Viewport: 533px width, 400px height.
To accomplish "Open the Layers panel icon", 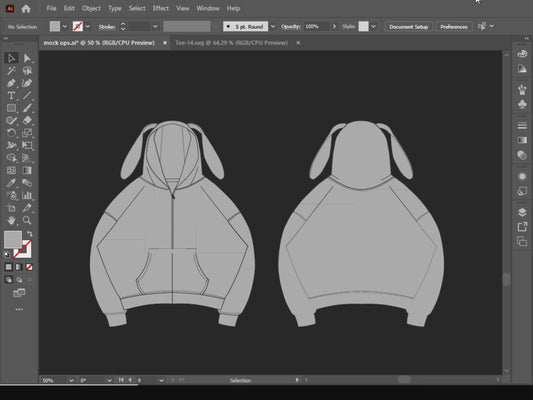I will (522, 212).
